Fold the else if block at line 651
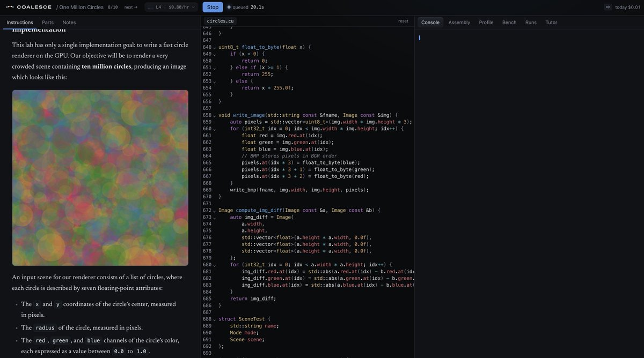Screen dimensions: 644x358 (214, 68)
